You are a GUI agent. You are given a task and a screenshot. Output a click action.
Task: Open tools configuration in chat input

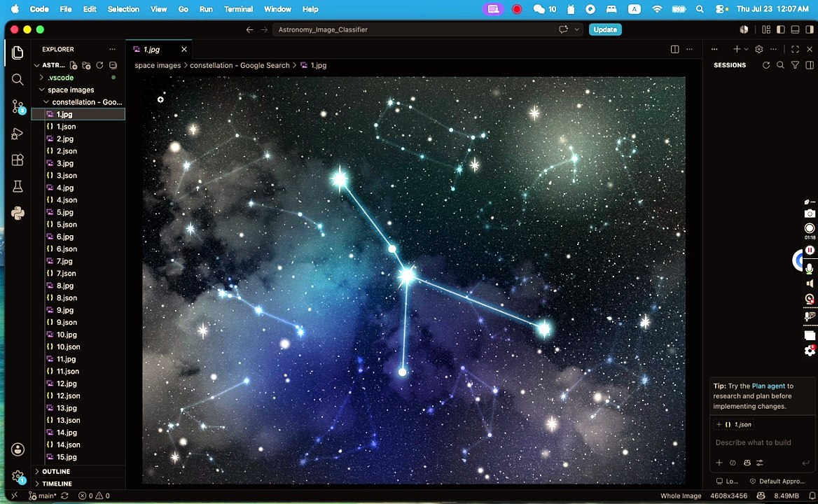(760, 463)
